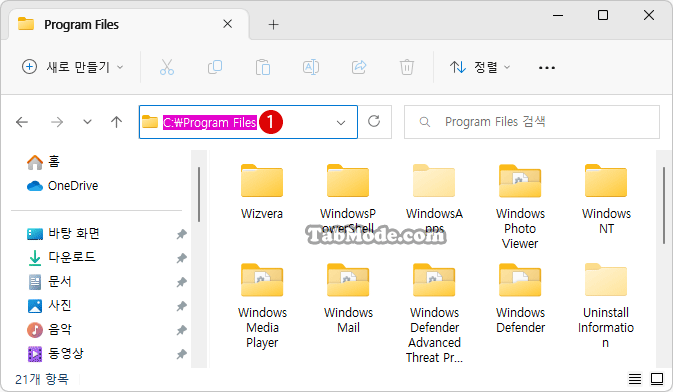Open 문서 documents shortcut

coord(49,282)
